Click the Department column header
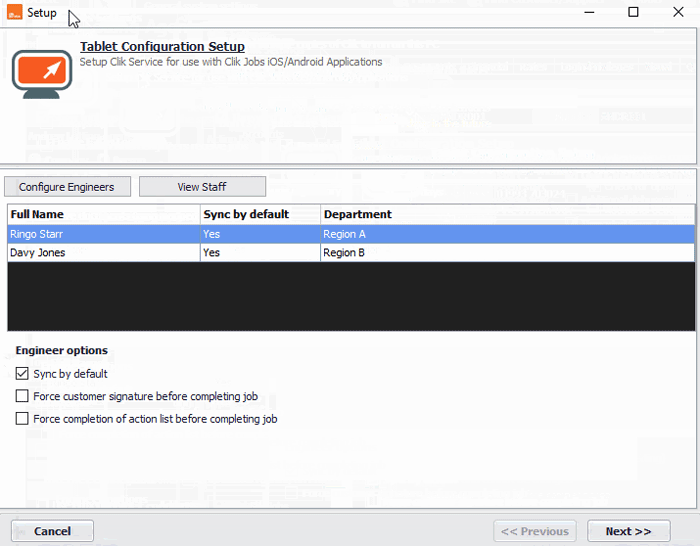The image size is (700, 546). pos(507,214)
